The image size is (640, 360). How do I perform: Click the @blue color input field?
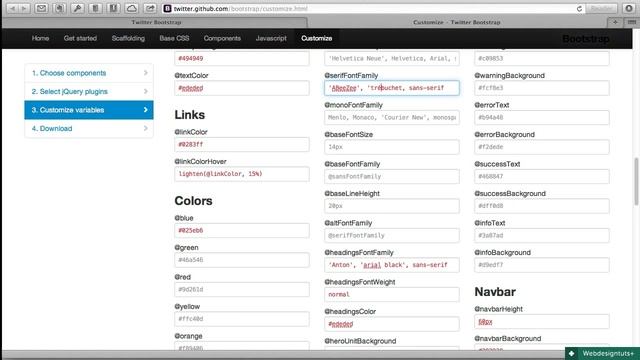(242, 230)
